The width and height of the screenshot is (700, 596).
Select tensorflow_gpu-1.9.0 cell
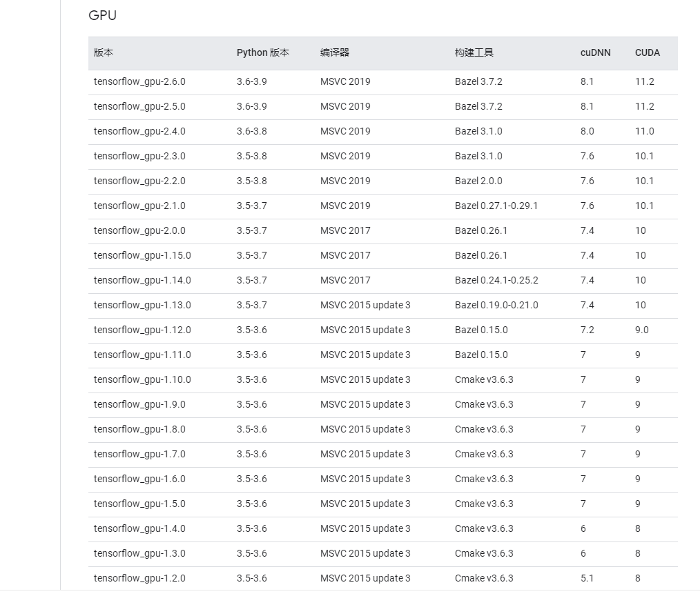click(139, 405)
